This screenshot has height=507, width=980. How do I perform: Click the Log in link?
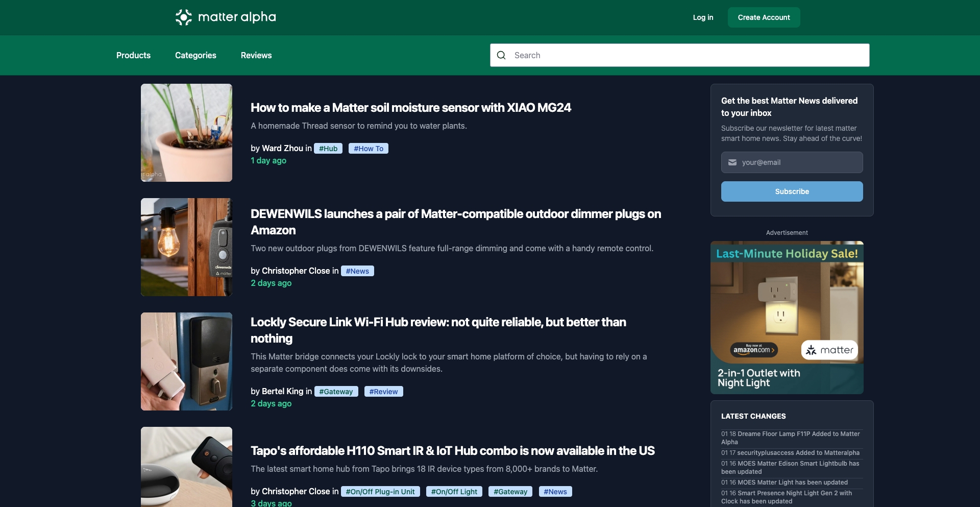pyautogui.click(x=703, y=17)
